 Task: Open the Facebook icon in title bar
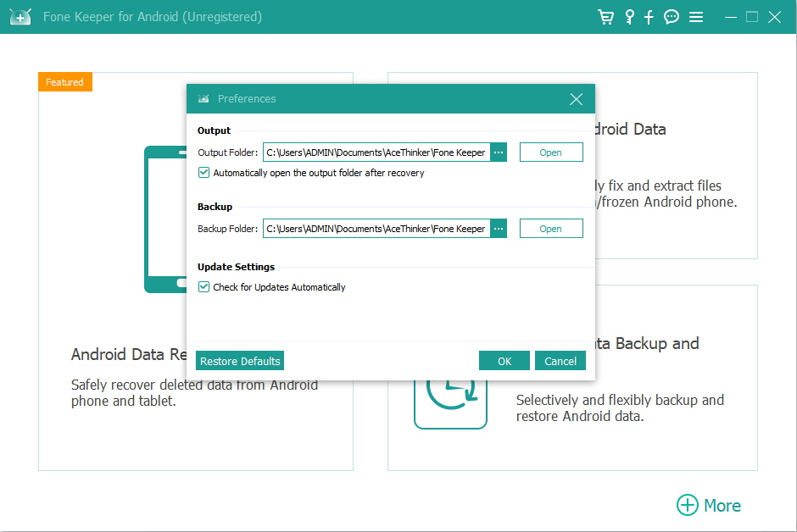[649, 17]
